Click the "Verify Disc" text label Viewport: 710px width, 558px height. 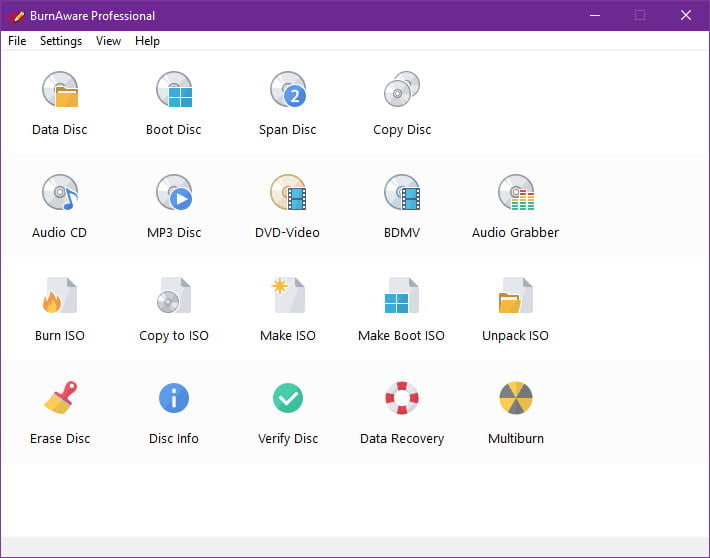288,438
